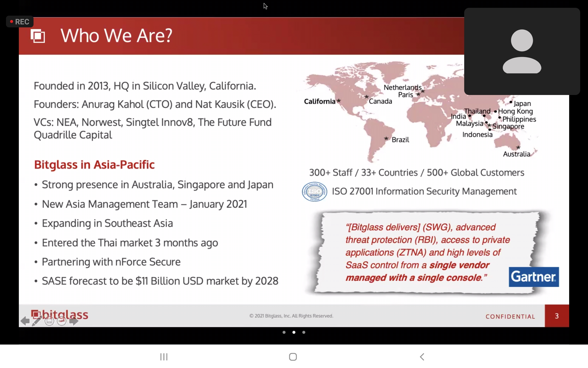Image resolution: width=588 pixels, height=368 pixels.
Task: Click the Malaysia map label
Action: [x=470, y=124]
